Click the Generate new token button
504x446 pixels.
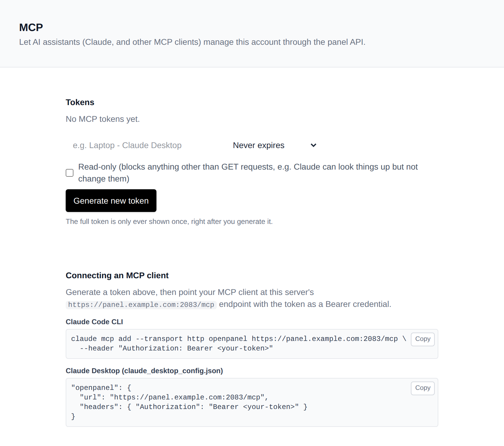pyautogui.click(x=111, y=201)
